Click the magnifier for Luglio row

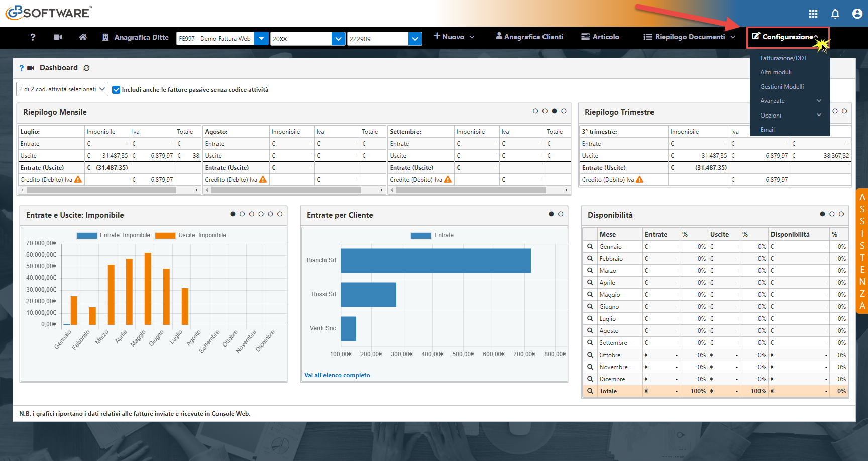[590, 318]
